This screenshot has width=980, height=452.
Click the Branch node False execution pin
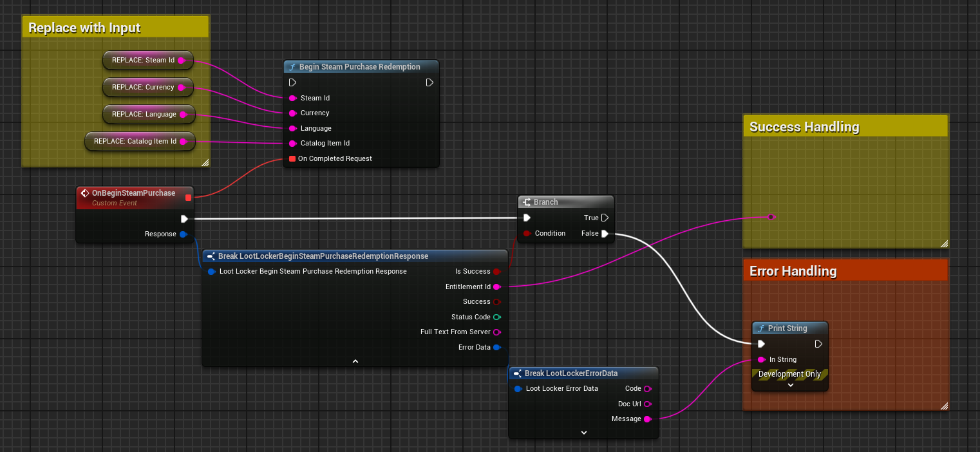tap(605, 234)
